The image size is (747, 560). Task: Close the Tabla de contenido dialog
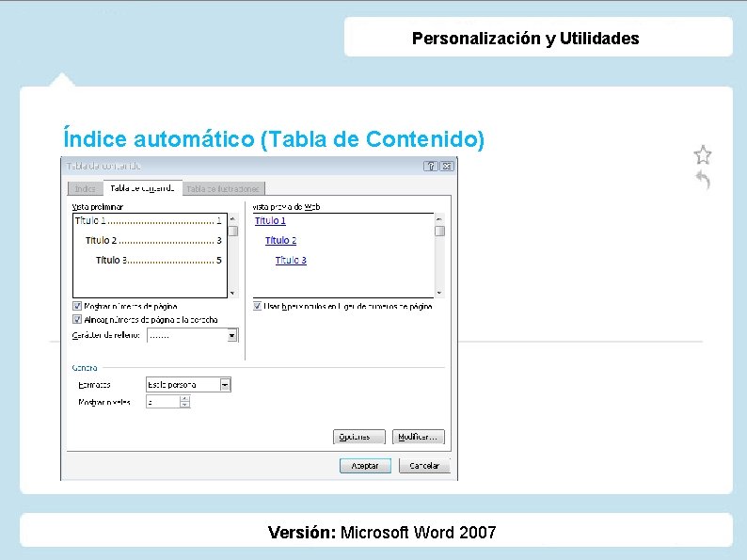click(x=447, y=166)
